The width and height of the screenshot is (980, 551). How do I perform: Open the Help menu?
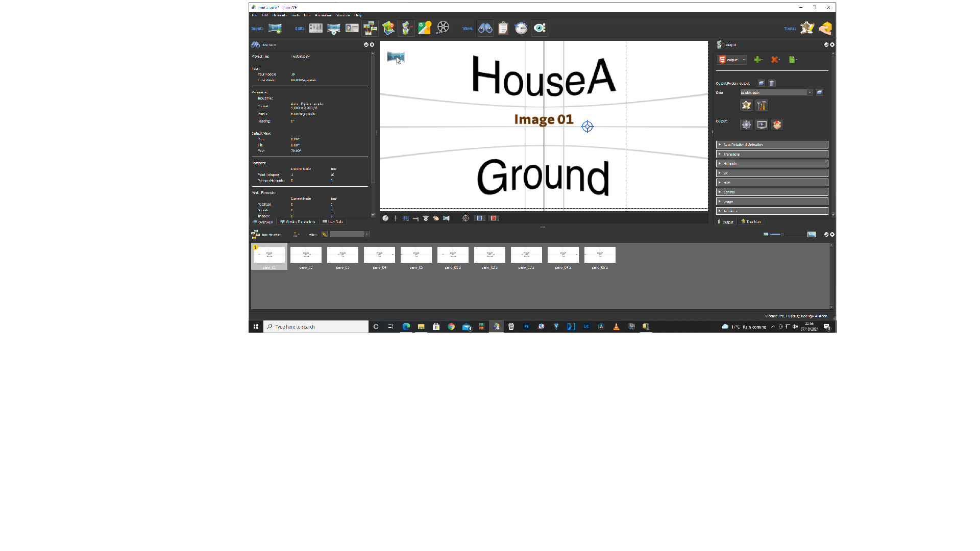tap(358, 15)
